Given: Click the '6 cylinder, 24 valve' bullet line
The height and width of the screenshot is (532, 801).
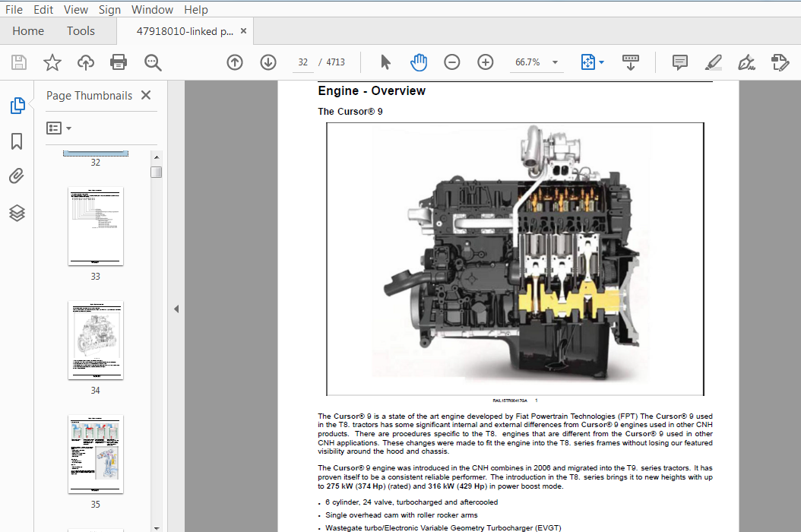Looking at the screenshot, I should (411, 502).
